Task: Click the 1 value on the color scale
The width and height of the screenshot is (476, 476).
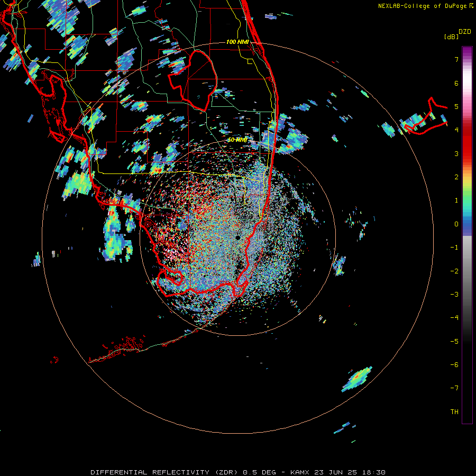Action: 456,200
